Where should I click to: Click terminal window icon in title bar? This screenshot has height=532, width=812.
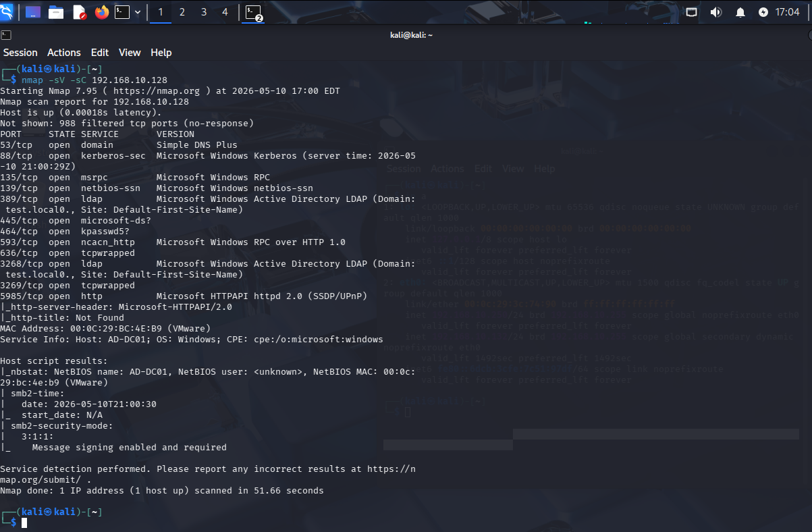5,35
